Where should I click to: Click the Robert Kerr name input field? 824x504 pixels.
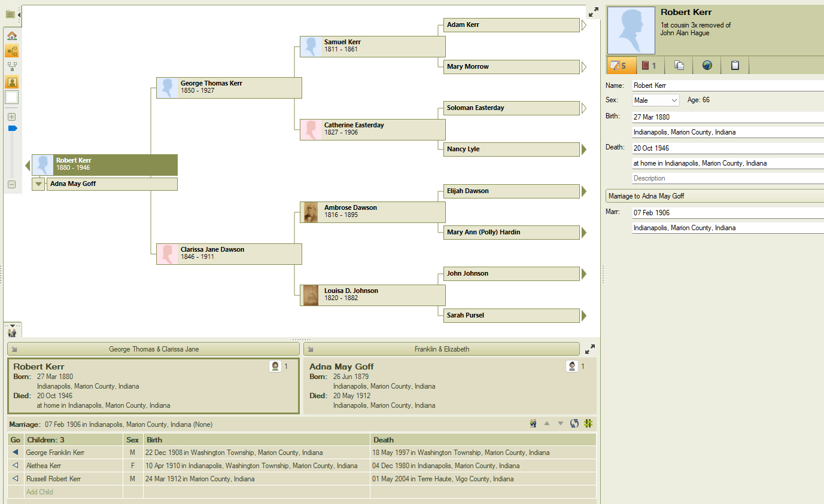[x=727, y=85]
